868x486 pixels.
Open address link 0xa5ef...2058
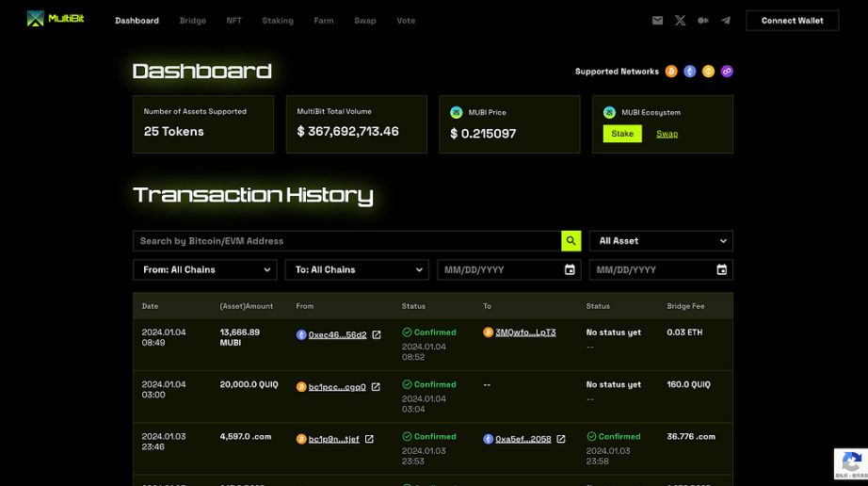pyautogui.click(x=523, y=439)
